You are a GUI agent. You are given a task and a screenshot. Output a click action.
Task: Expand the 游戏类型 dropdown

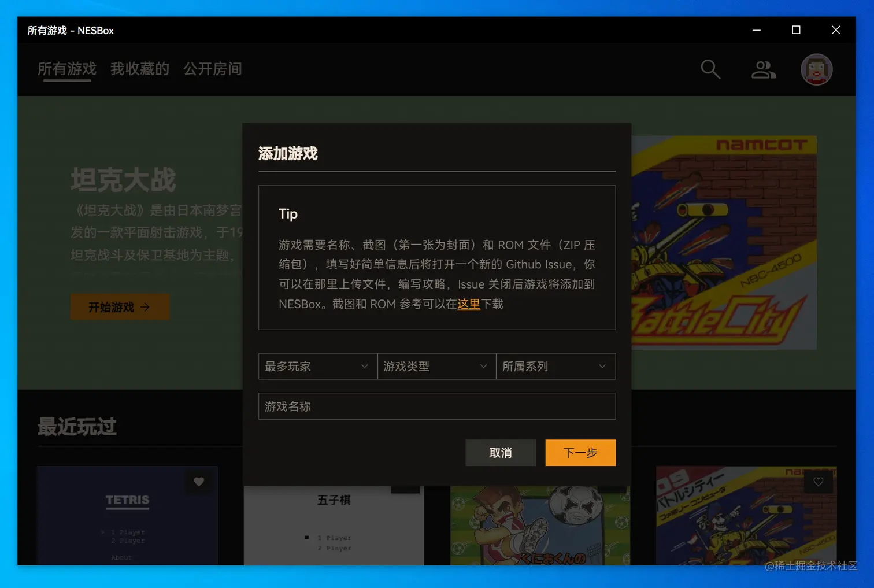tap(436, 367)
